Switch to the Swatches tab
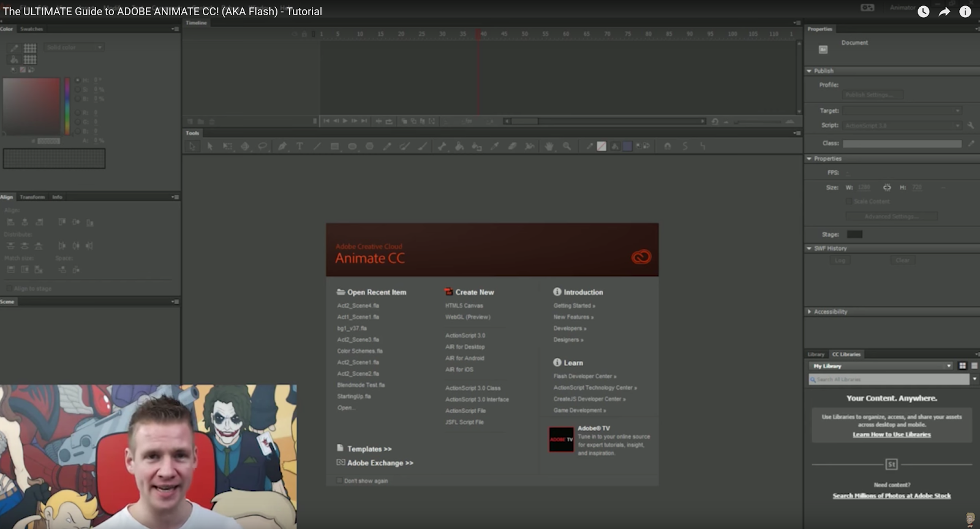This screenshot has width=980, height=529. [32, 29]
